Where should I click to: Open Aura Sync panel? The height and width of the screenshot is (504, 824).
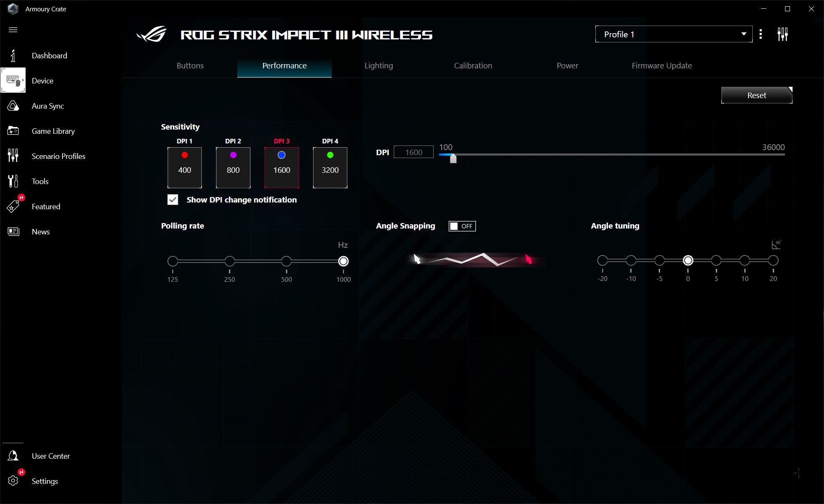pyautogui.click(x=48, y=106)
